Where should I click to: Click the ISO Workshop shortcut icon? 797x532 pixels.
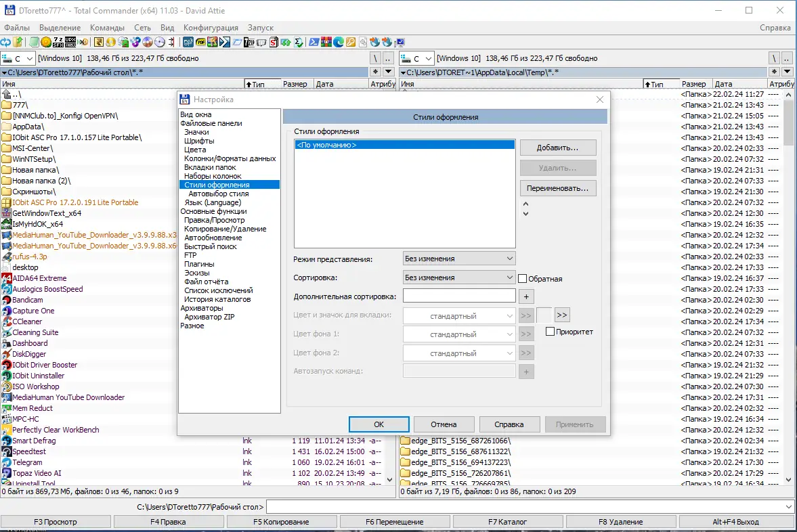pos(7,386)
